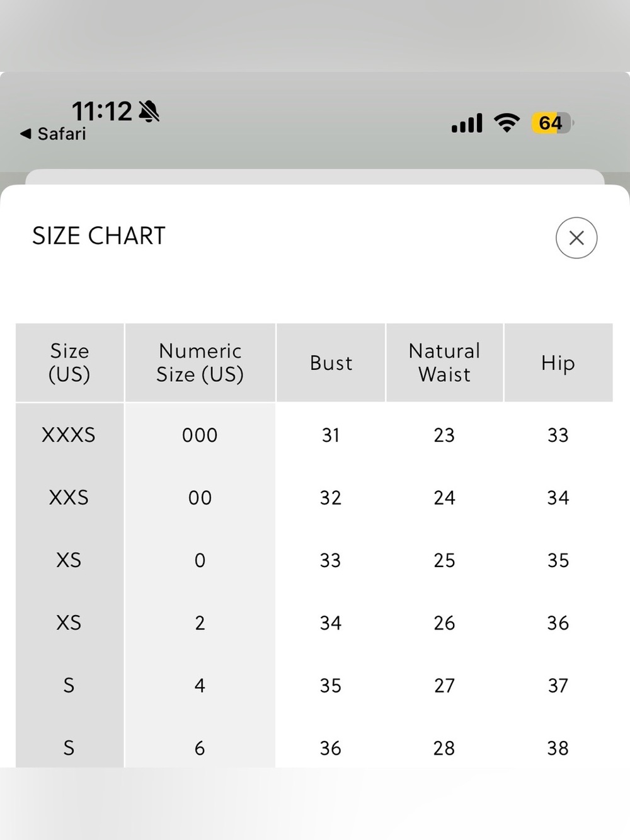Tap the Natural Waist column header
This screenshot has width=630, height=840.
coord(444,363)
